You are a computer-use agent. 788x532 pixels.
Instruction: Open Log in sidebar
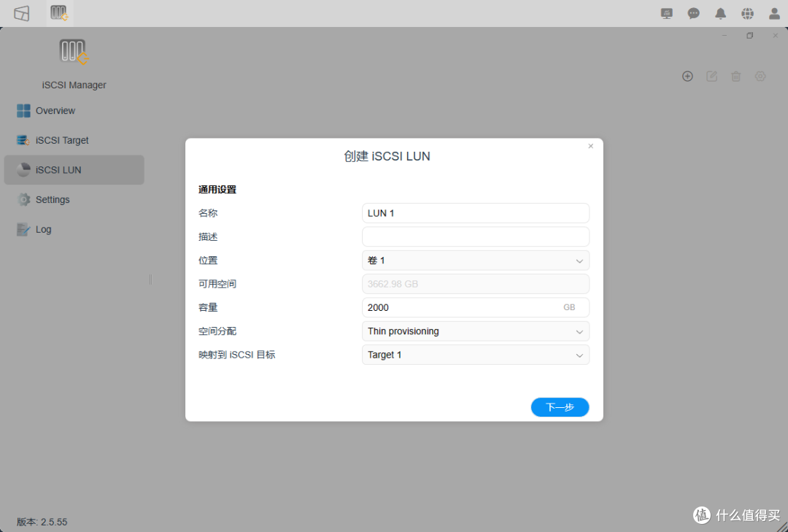(74, 229)
